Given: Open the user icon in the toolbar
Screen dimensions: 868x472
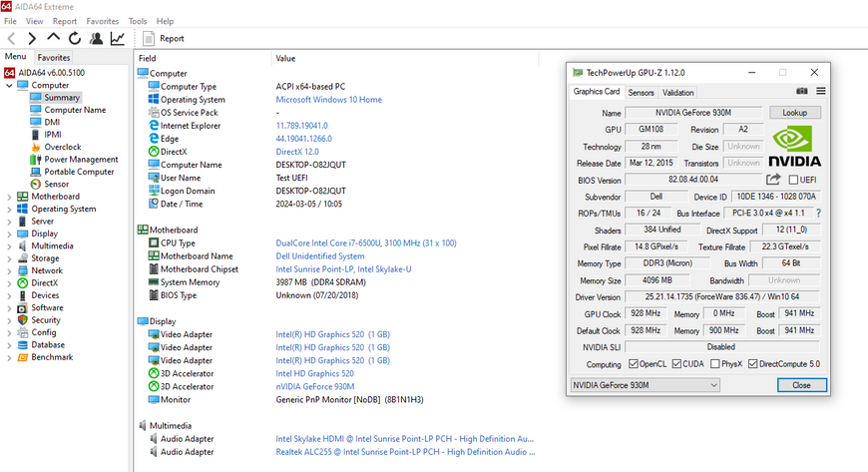Looking at the screenshot, I should (97, 38).
